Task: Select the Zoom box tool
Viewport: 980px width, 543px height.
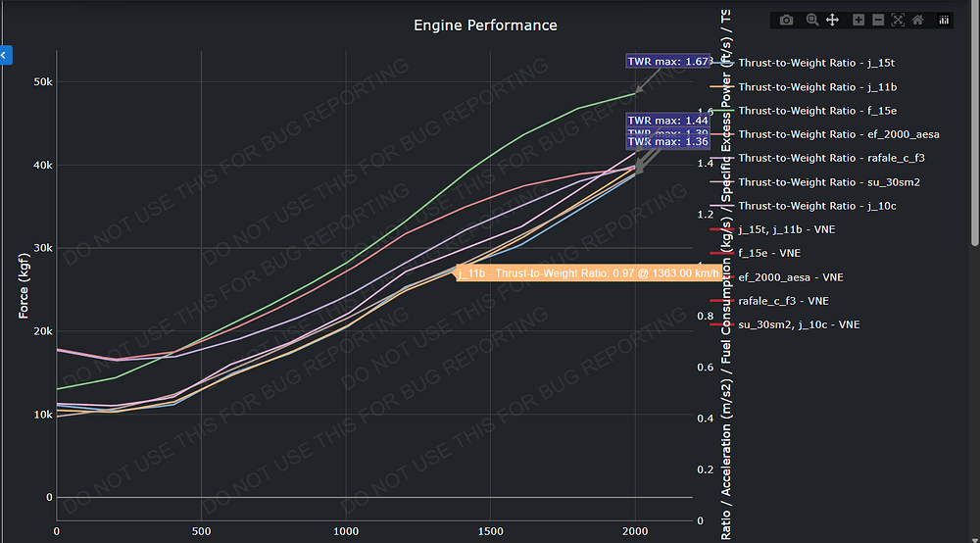Action: 812,20
